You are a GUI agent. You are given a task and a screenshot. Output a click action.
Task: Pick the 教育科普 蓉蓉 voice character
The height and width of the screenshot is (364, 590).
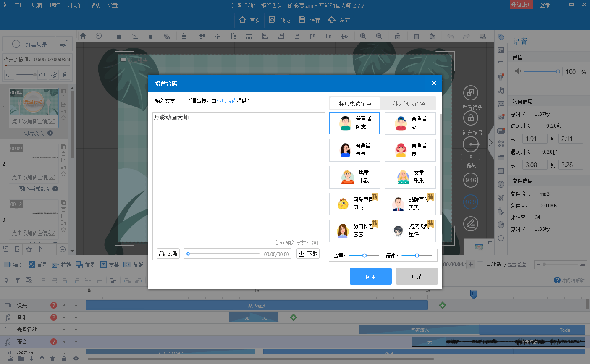pos(354,230)
